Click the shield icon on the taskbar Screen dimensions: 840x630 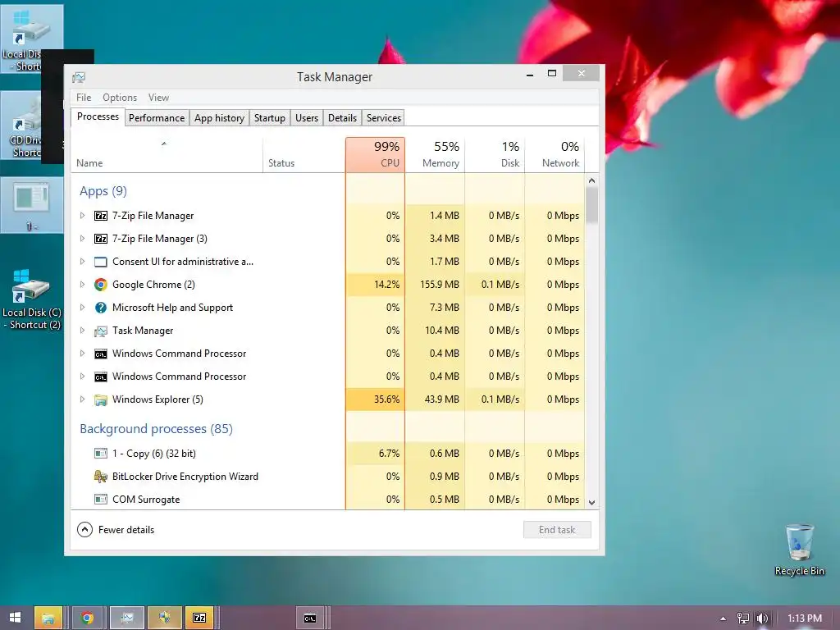[x=164, y=618]
